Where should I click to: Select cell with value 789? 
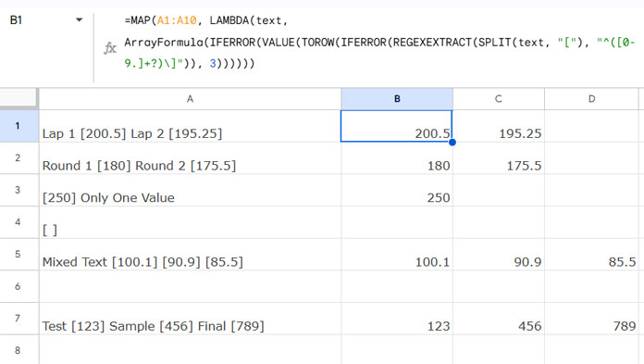coord(591,319)
